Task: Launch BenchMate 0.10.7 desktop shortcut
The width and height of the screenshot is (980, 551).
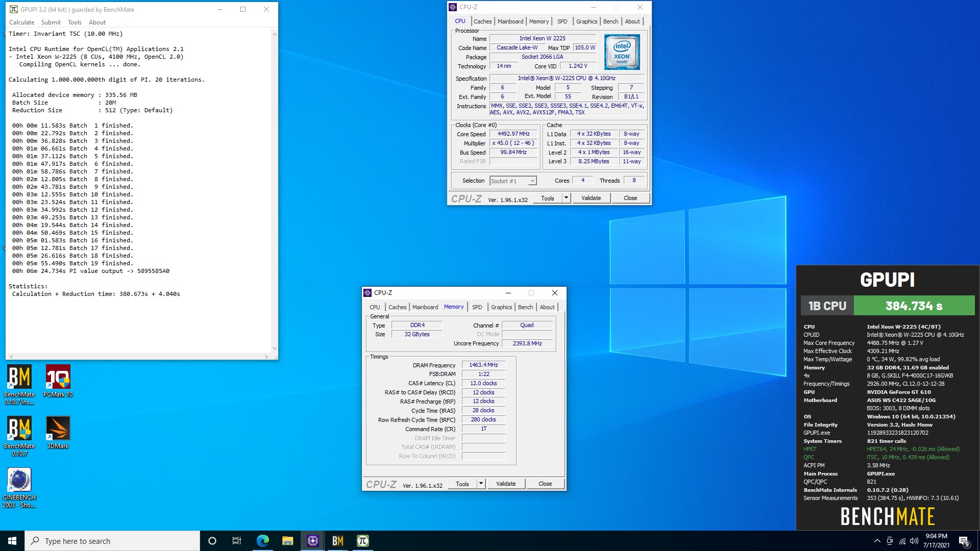Action: click(x=19, y=436)
